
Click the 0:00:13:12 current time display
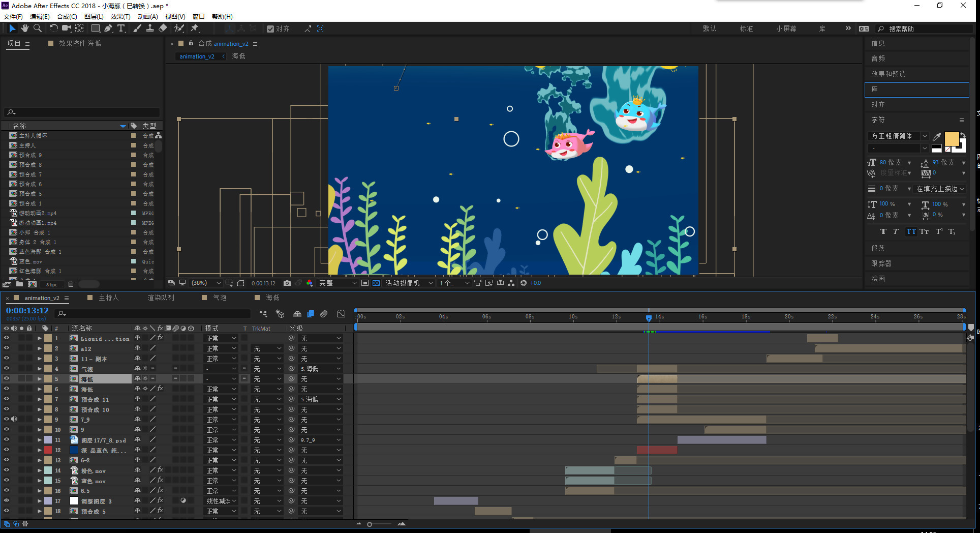[27, 311]
